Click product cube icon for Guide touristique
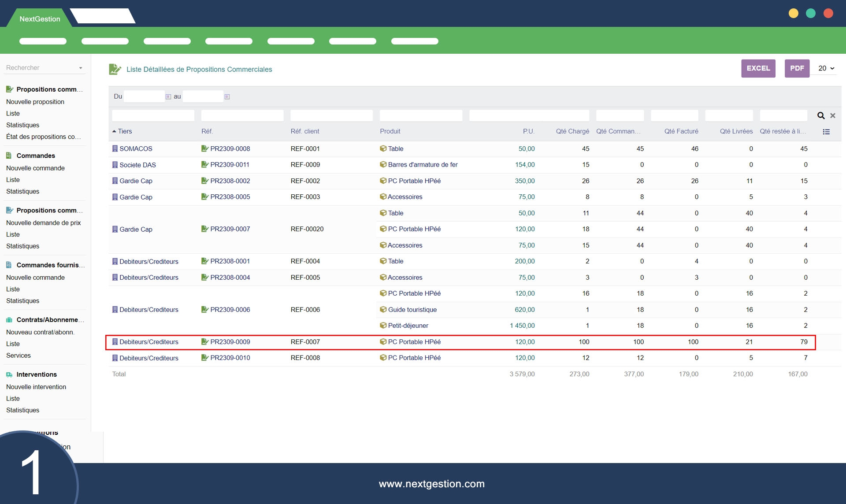This screenshot has height=504, width=846. [x=383, y=309]
